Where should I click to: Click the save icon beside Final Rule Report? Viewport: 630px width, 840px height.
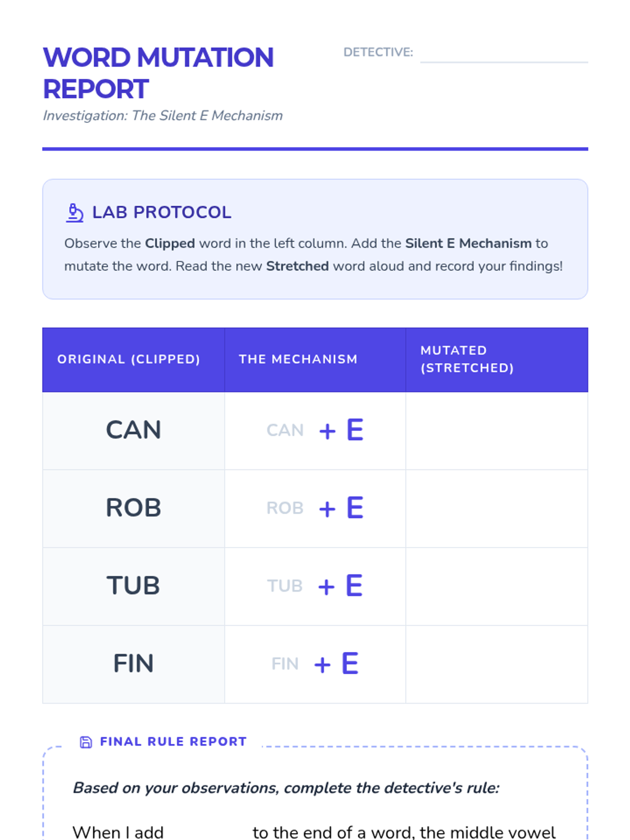pos(86,742)
